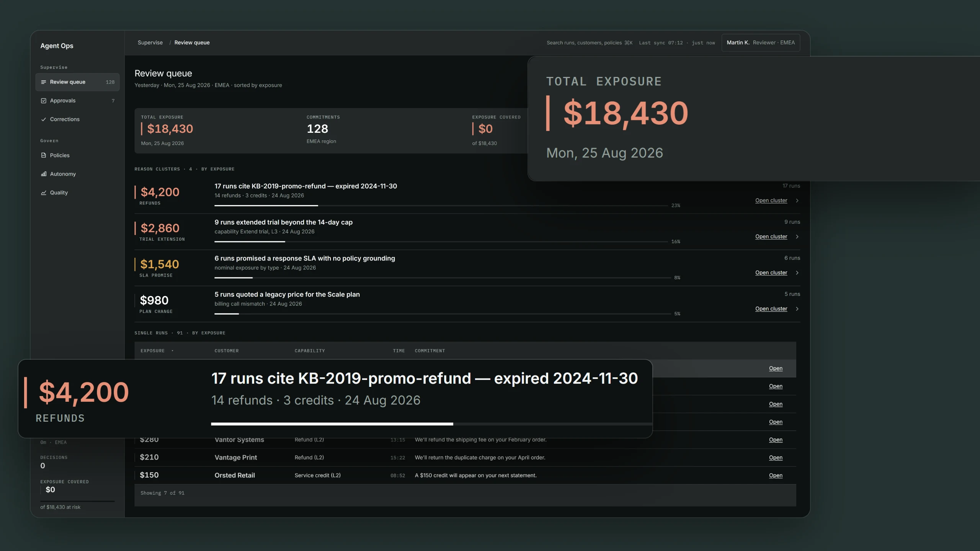The image size is (980, 551).
Task: Go to Supervise breadcrumb
Action: click(150, 42)
